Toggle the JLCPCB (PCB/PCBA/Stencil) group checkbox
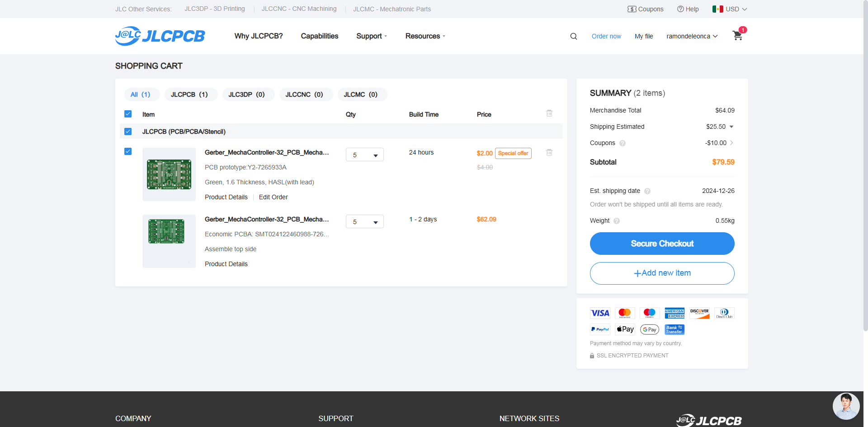 pyautogui.click(x=128, y=131)
